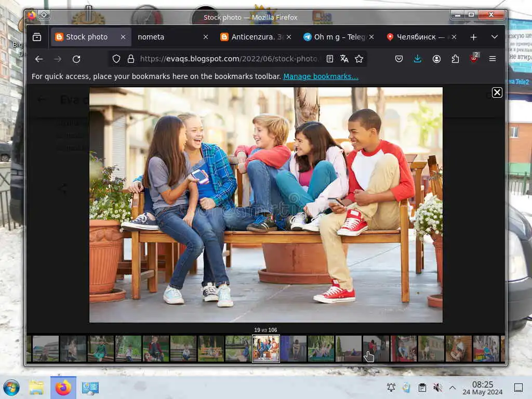The height and width of the screenshot is (399, 532).
Task: Click Firefox taskbar icon
Action: coord(63,388)
